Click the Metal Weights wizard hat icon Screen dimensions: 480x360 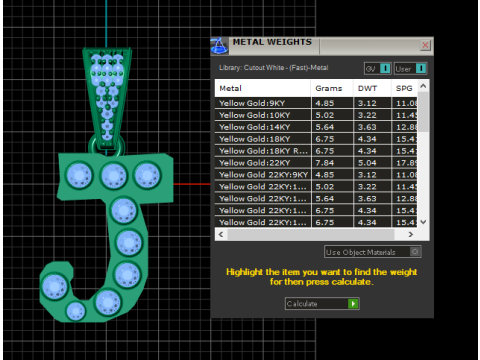pos(219,46)
